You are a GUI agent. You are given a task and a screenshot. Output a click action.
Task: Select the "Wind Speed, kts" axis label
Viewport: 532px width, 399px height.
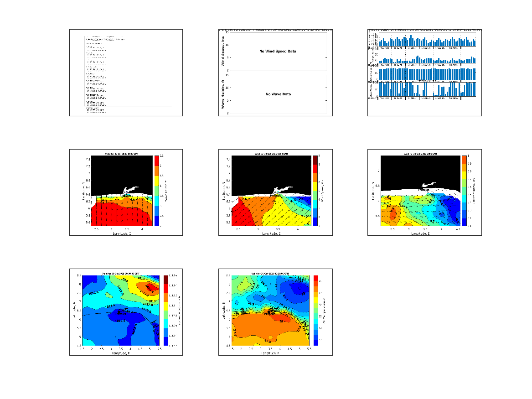pyautogui.click(x=223, y=52)
